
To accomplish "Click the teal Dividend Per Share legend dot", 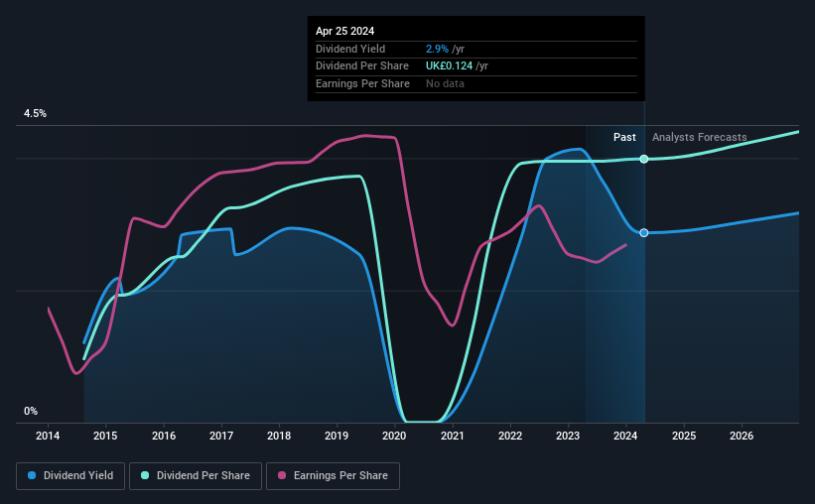I will coord(145,475).
